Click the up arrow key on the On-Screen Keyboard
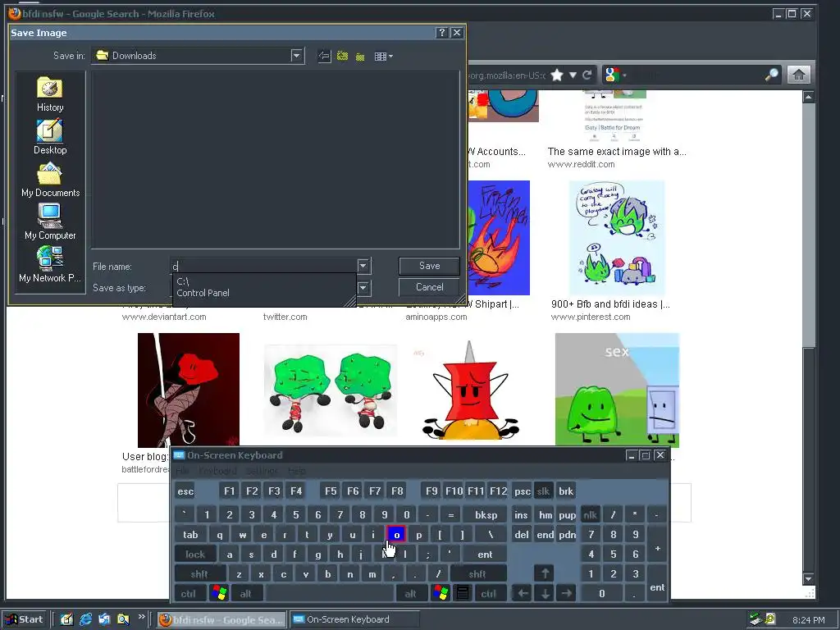The height and width of the screenshot is (630, 840). pos(545,573)
